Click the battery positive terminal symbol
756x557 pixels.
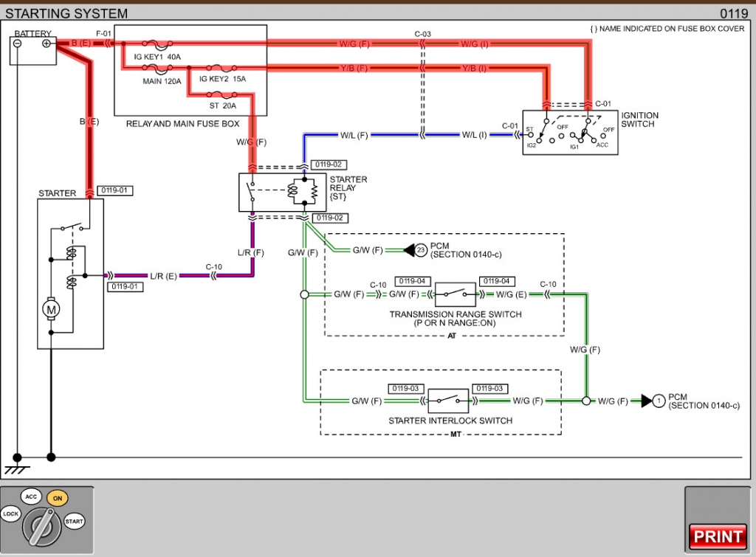47,44
